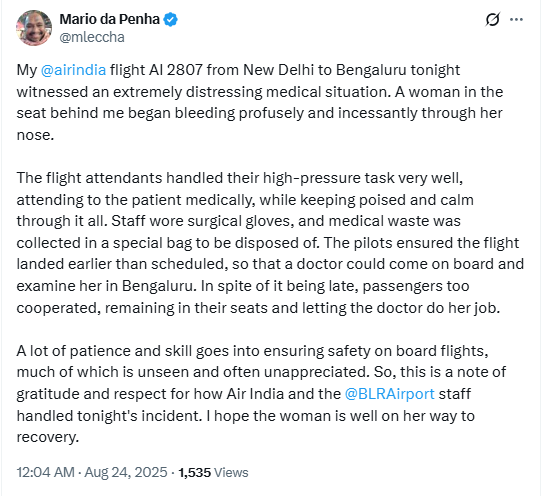Click the 12:04 AM timestamp

point(46,472)
